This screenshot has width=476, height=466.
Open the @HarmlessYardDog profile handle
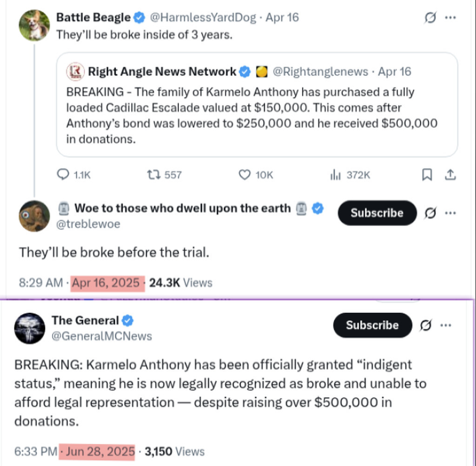[203, 18]
